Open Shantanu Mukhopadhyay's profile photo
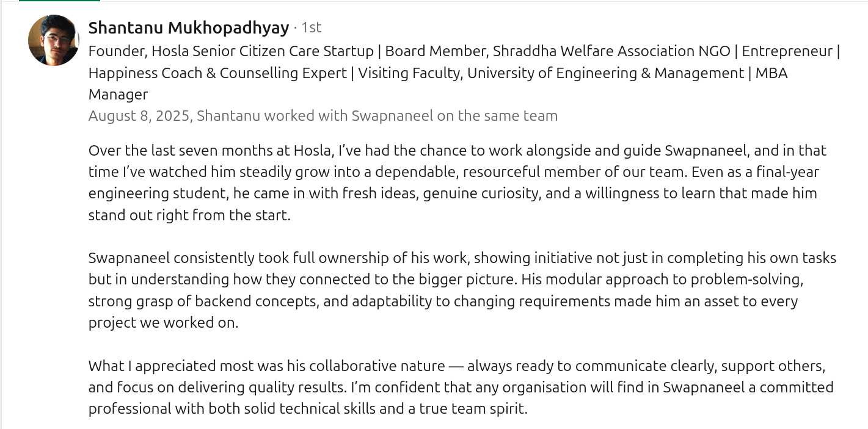 tap(54, 40)
